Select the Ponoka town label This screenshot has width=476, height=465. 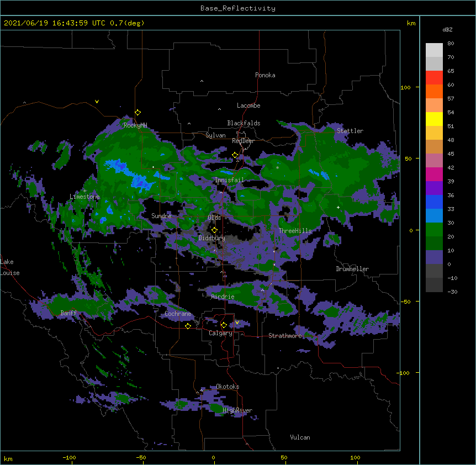(265, 75)
